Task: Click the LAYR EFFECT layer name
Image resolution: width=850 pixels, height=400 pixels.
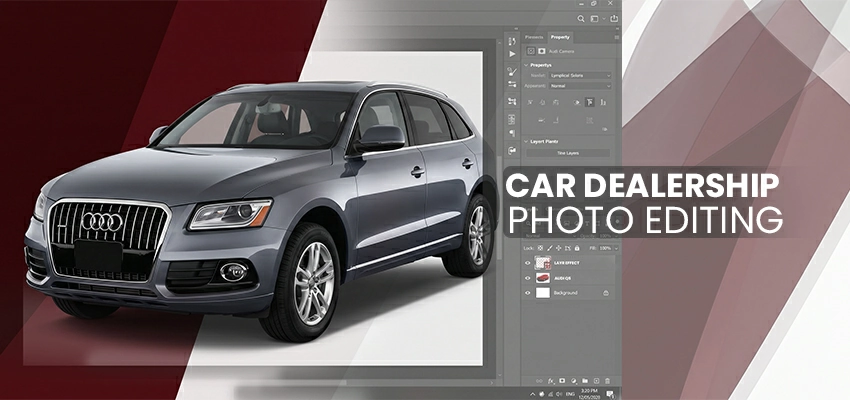Action: click(566, 263)
